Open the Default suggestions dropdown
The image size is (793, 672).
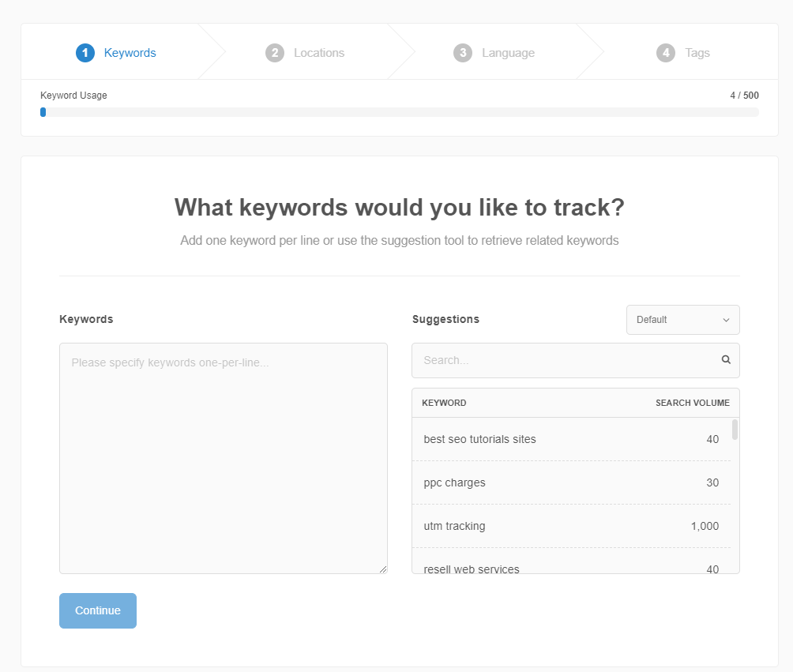[x=682, y=320]
